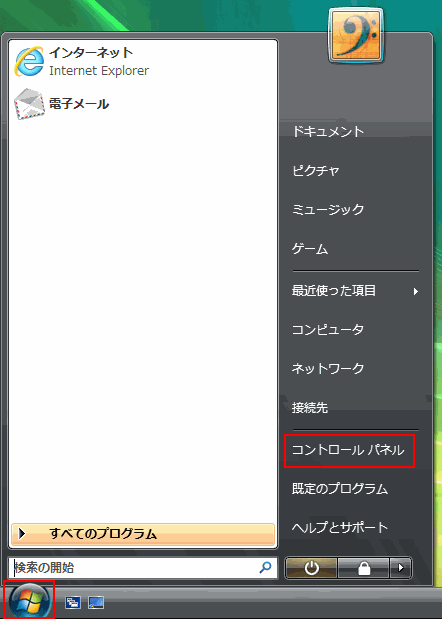This screenshot has width=442, height=619.
Task: Open ドキュメント folder
Action: [328, 131]
